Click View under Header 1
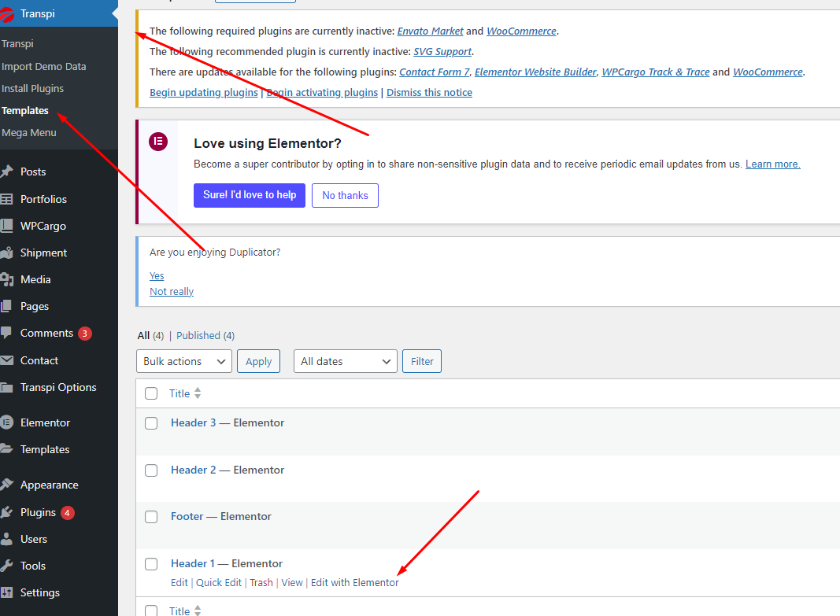840x616 pixels. click(292, 583)
